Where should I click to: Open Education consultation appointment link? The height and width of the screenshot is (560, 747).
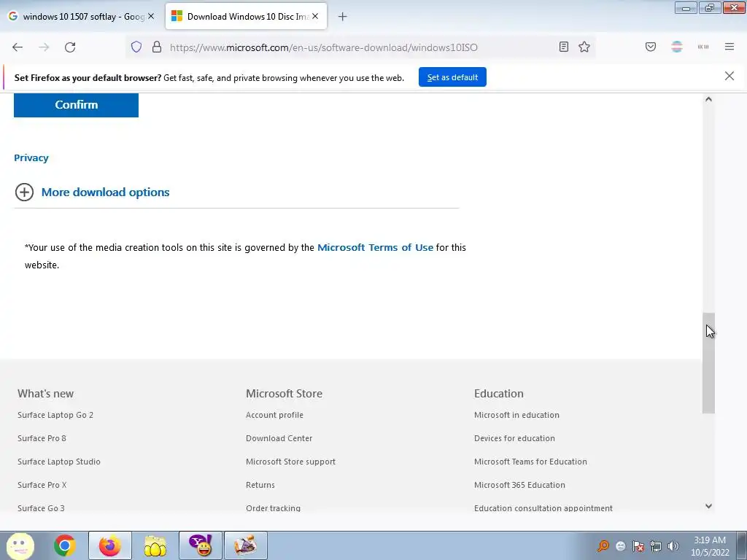pyautogui.click(x=543, y=508)
